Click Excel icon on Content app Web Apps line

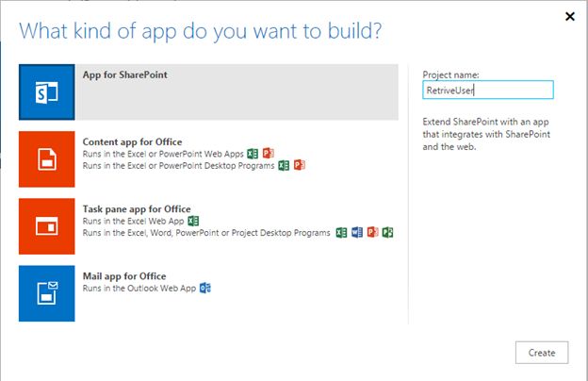[x=253, y=153]
